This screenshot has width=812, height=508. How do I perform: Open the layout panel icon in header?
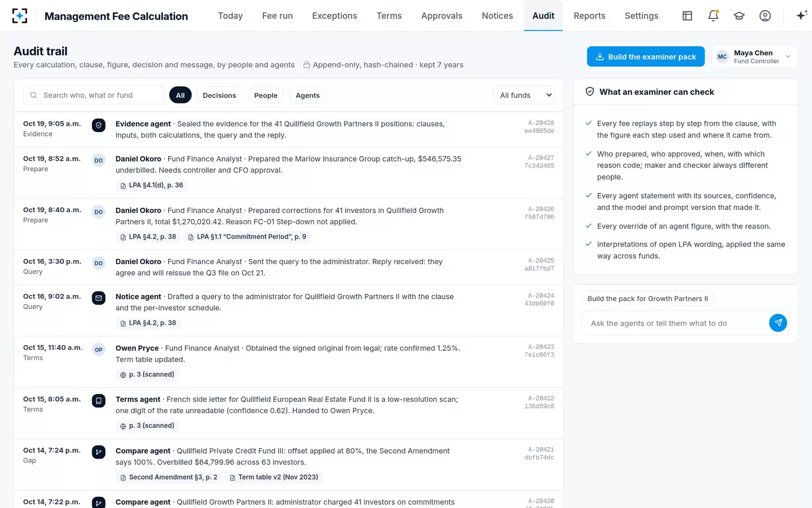(687, 16)
